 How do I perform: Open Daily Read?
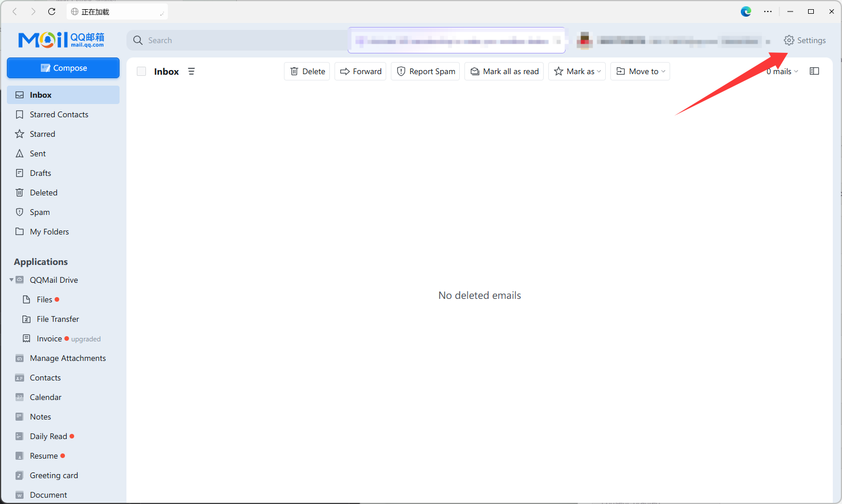(x=63, y=436)
